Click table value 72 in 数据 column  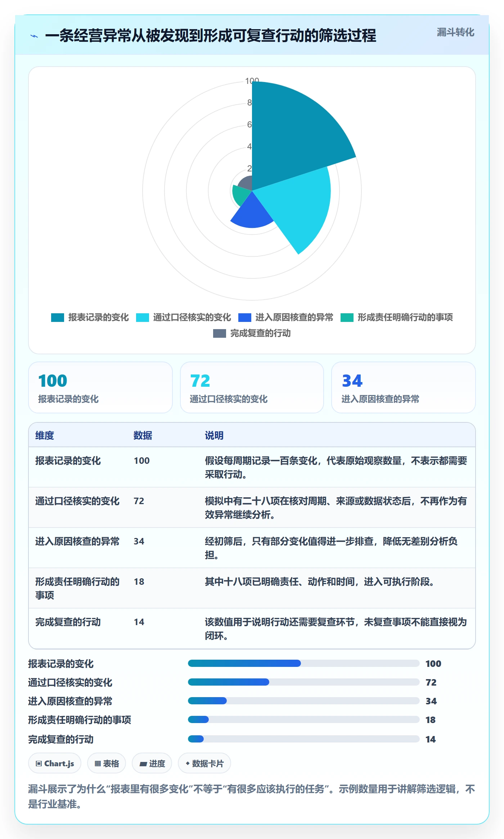(139, 501)
